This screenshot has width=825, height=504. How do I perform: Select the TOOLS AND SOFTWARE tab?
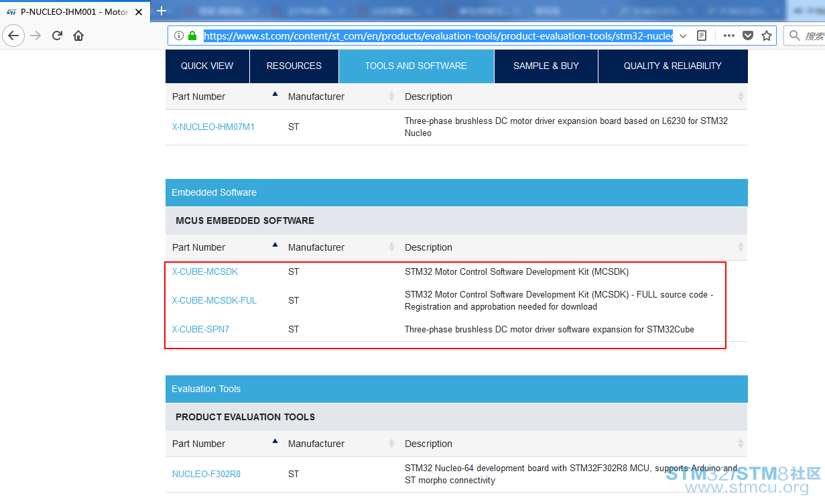pos(416,66)
